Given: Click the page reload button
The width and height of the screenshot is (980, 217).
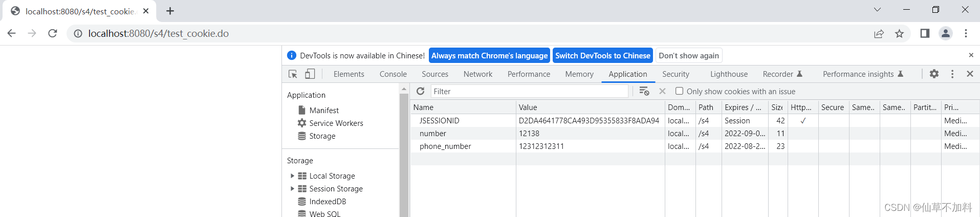Looking at the screenshot, I should 52,33.
